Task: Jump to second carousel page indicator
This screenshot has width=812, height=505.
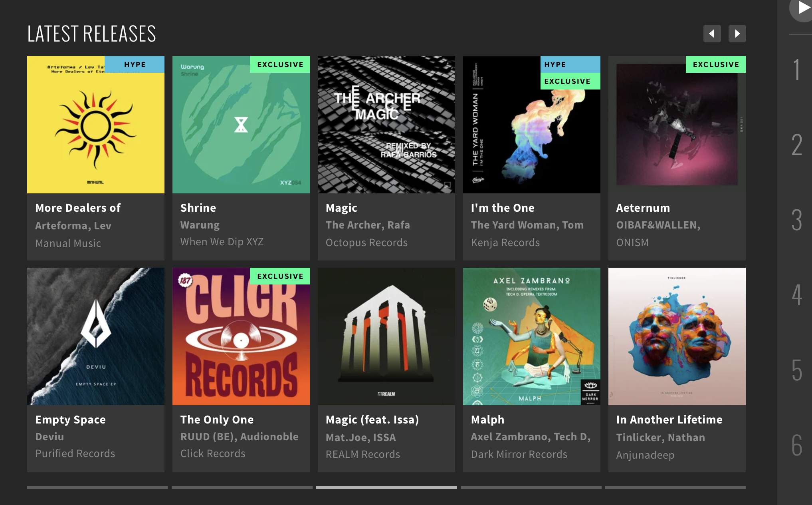Action: click(242, 487)
